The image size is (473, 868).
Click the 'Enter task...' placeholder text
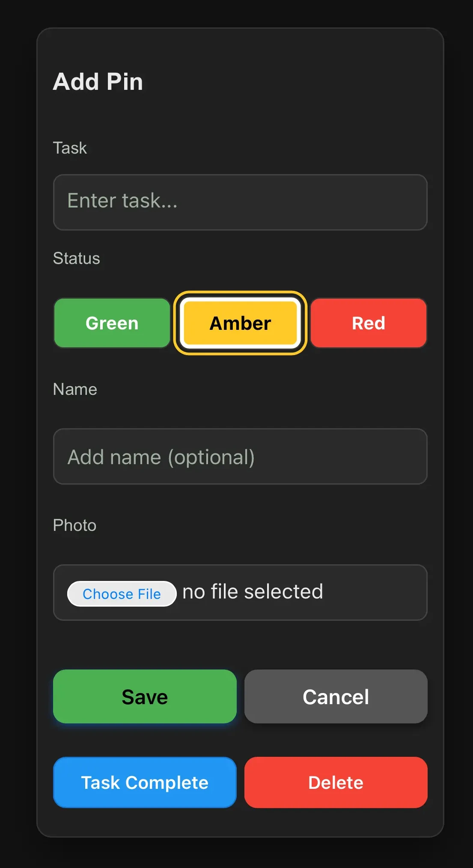tap(122, 201)
